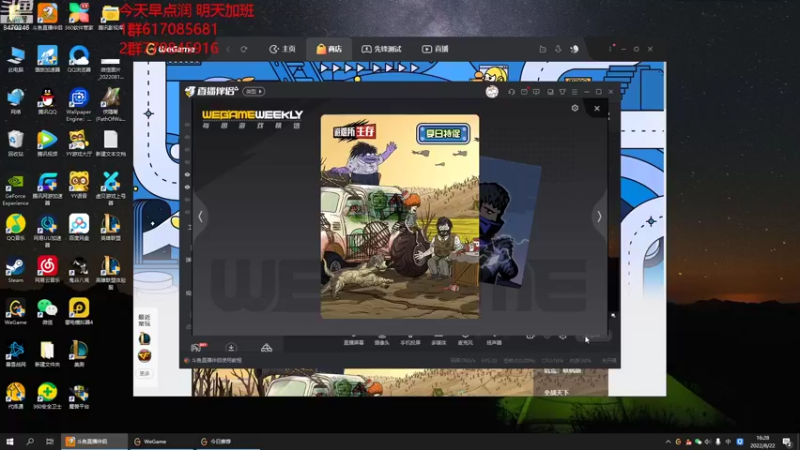Open the 直播 tab in WeGame
The height and width of the screenshot is (450, 800).
click(435, 49)
